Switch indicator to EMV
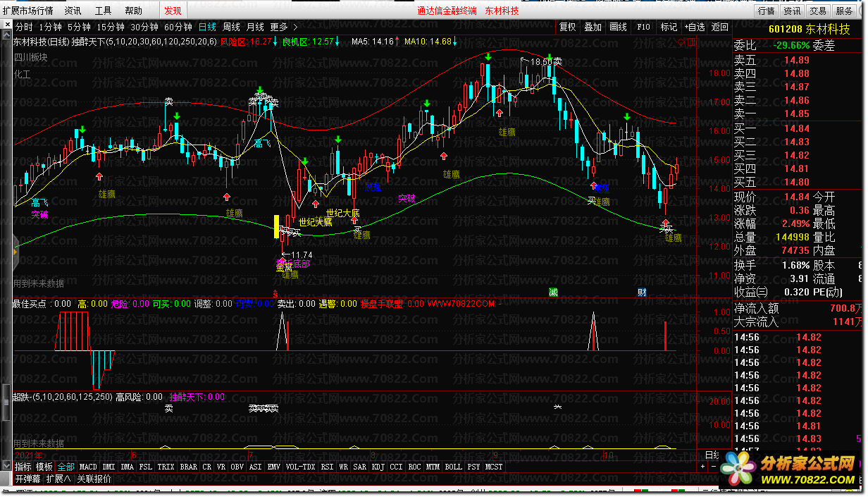The image size is (868, 497). coord(273,467)
